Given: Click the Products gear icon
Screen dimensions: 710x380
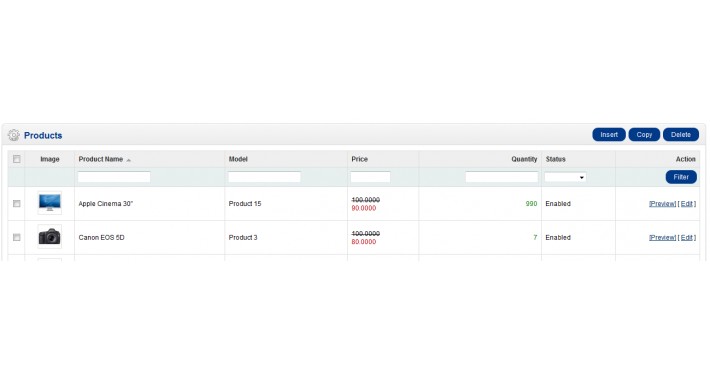Looking at the screenshot, I should [x=14, y=135].
